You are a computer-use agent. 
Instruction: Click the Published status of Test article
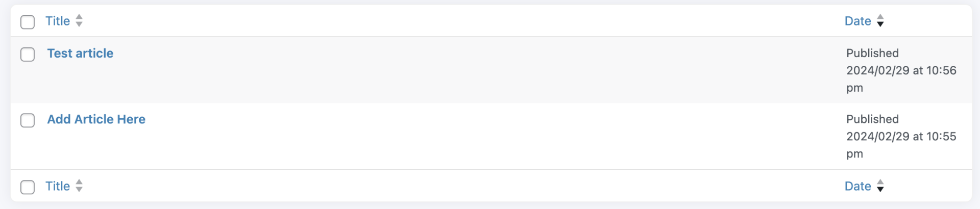pos(872,53)
